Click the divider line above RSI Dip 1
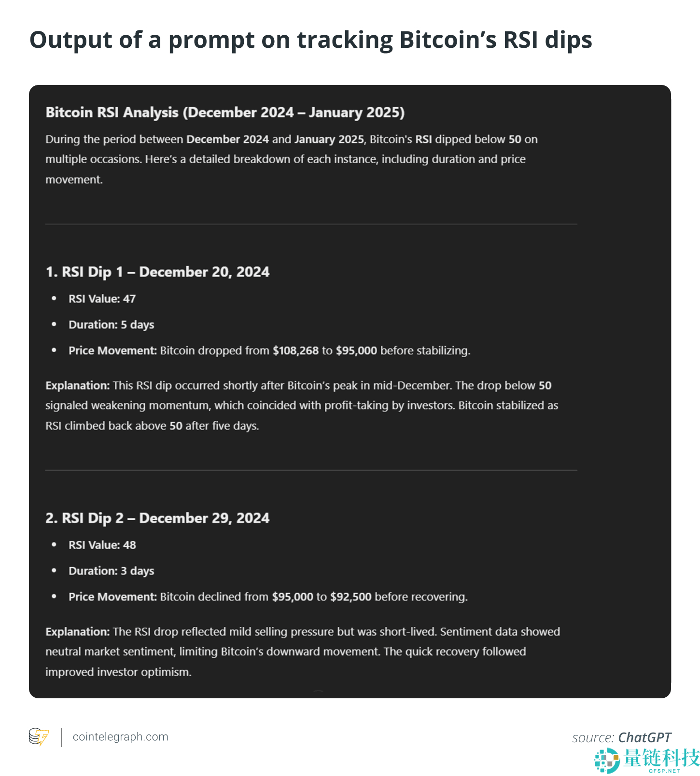 [x=311, y=224]
